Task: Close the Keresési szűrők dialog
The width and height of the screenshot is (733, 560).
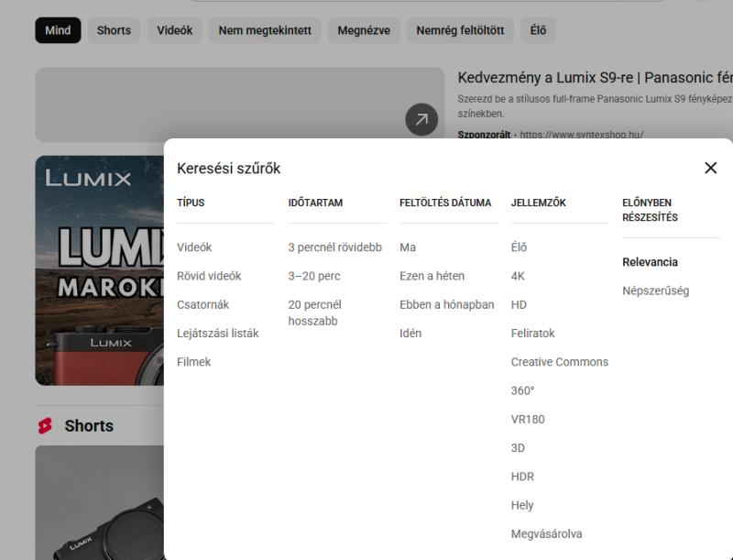Action: click(711, 168)
